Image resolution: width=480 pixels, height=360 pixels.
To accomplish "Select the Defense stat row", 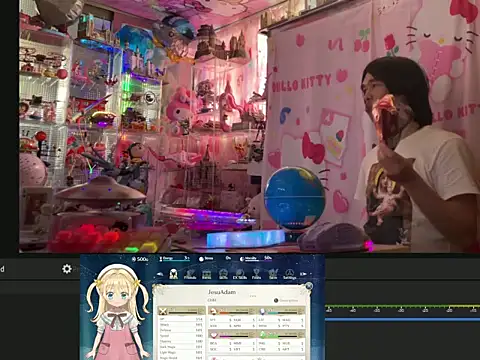I will click(181, 330).
